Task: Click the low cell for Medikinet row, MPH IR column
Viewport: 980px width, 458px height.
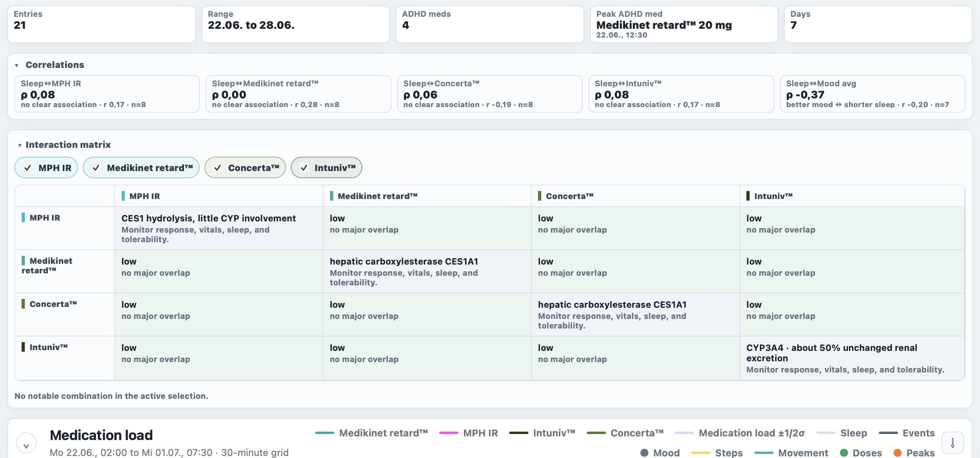Action: coord(219,271)
